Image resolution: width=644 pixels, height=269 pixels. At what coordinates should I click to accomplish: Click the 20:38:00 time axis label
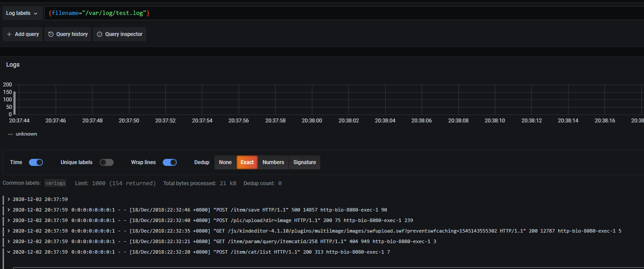point(312,120)
